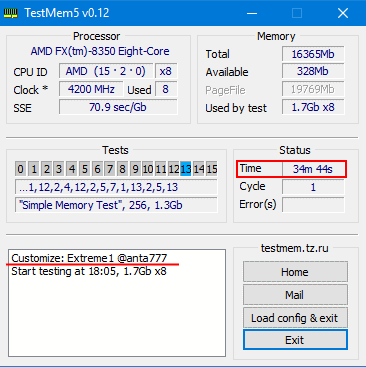Click highlighted test number 13 box
This screenshot has height=367, width=366.
(x=186, y=169)
